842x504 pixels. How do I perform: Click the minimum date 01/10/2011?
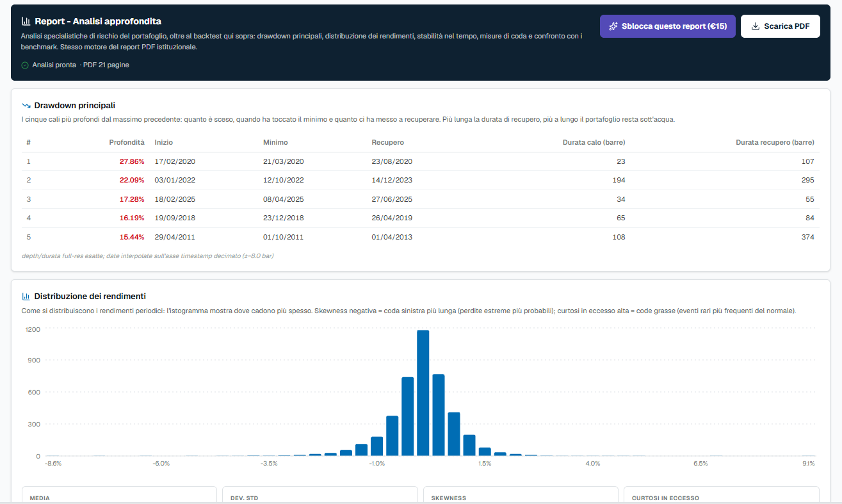click(x=283, y=237)
